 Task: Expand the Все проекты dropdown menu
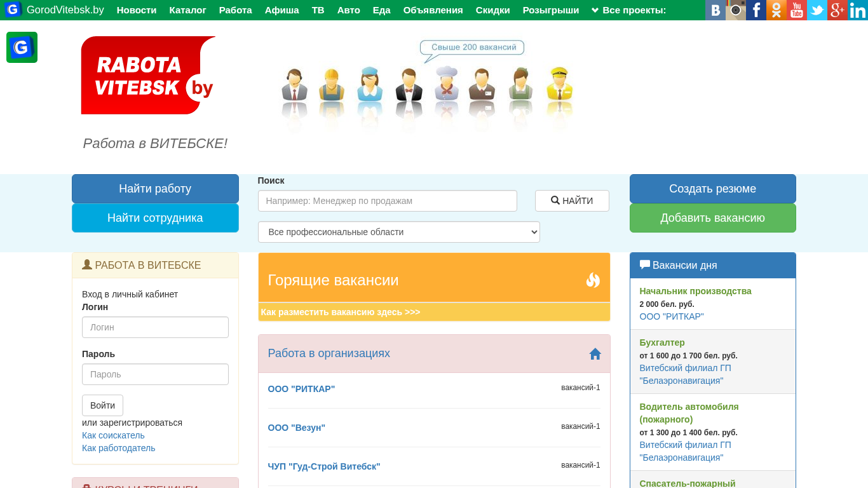[628, 10]
